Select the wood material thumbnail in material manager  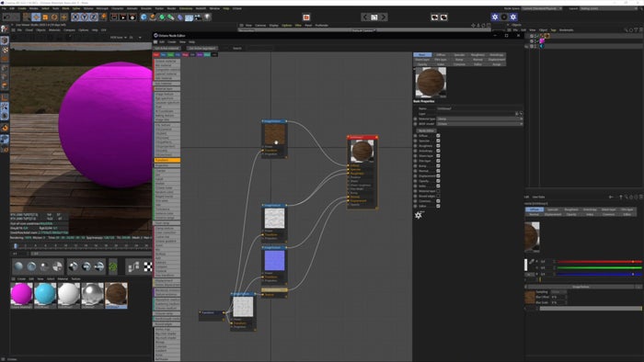point(116,294)
